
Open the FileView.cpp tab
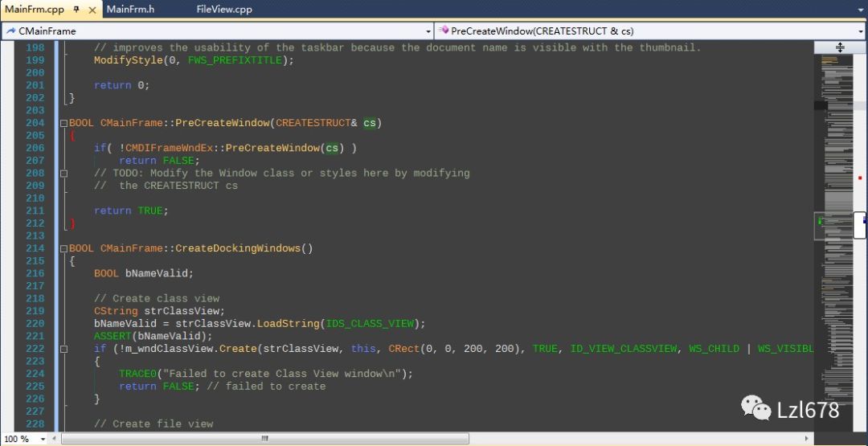pos(224,10)
